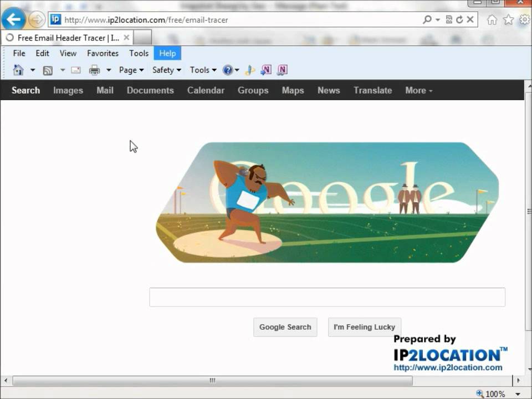Image resolution: width=532 pixels, height=399 pixels.
Task: Click the blue Help question mark icon
Action: 227,70
